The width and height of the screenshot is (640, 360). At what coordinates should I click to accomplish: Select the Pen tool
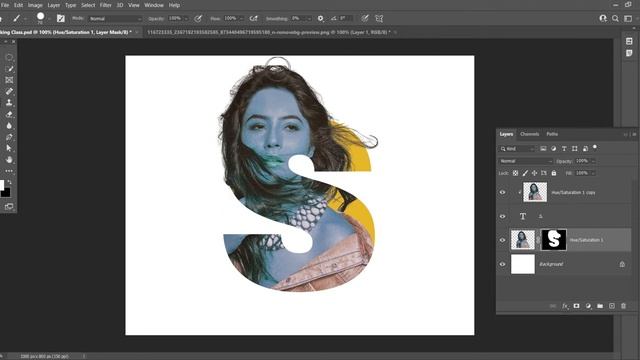coord(9,137)
